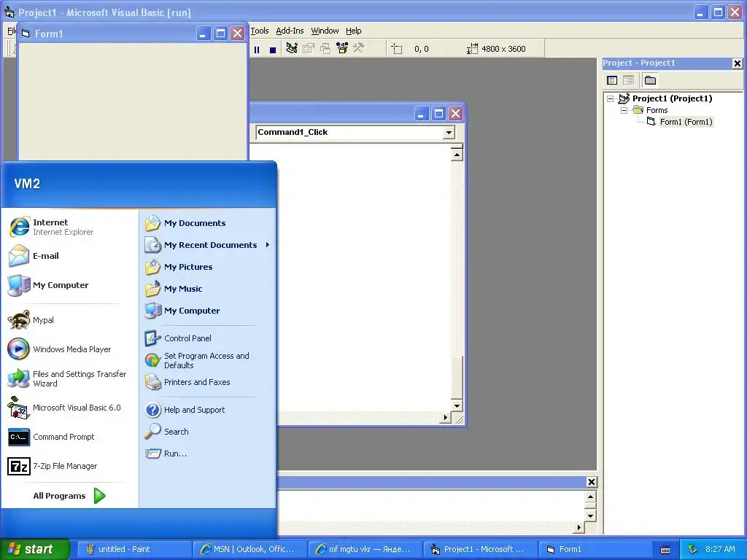This screenshot has height=560, width=747.
Task: Open the Tools menu
Action: [260, 31]
